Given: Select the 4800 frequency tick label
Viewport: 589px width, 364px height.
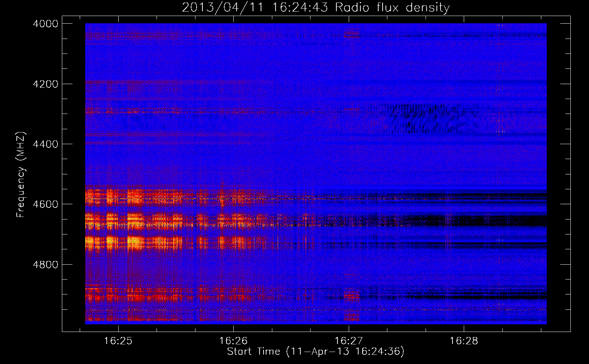Looking at the screenshot, I should 46,265.
